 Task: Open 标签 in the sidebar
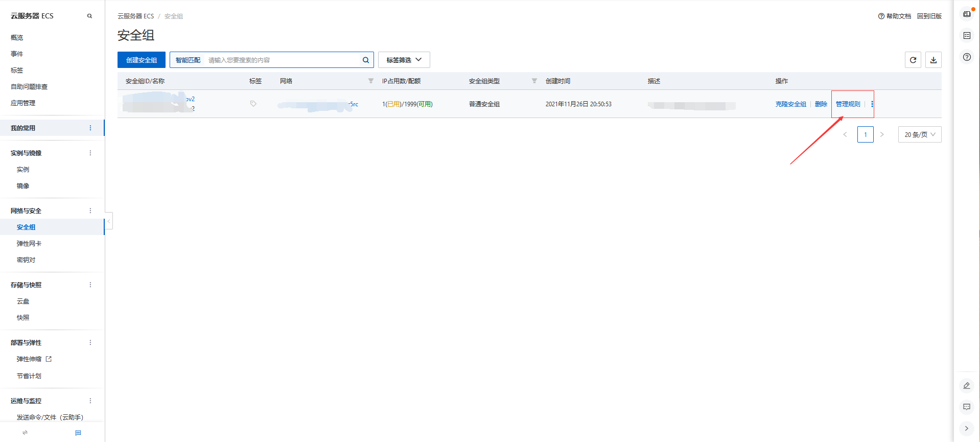point(17,70)
